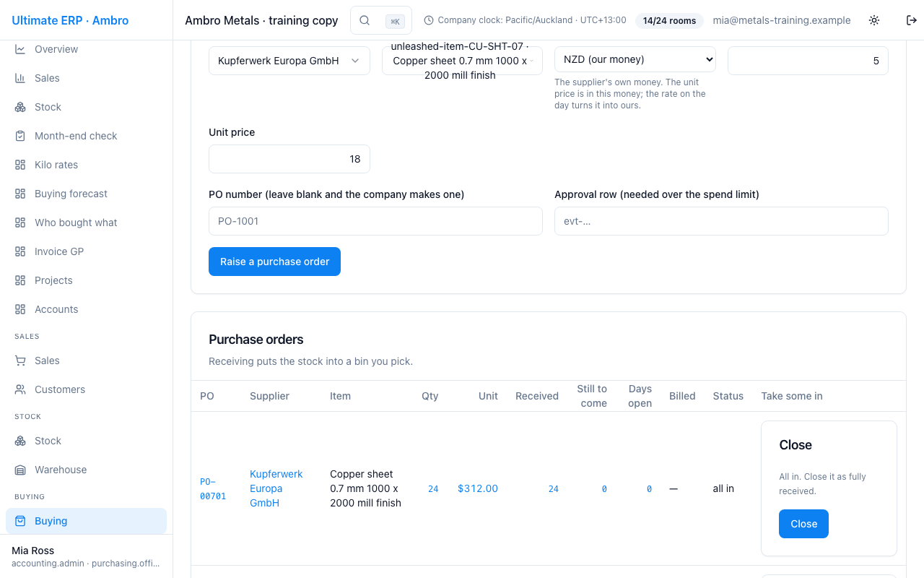Click the blue Close button for PO-00701
The width and height of the screenshot is (924, 578).
tap(803, 524)
